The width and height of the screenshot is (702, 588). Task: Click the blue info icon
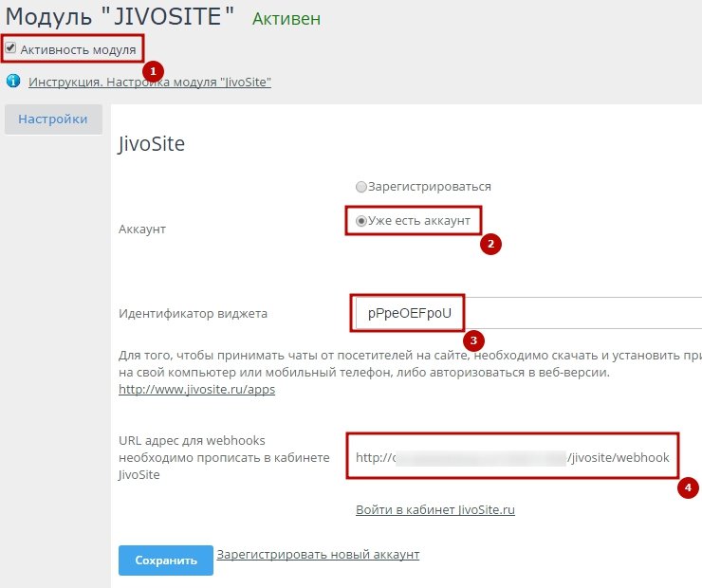13,81
